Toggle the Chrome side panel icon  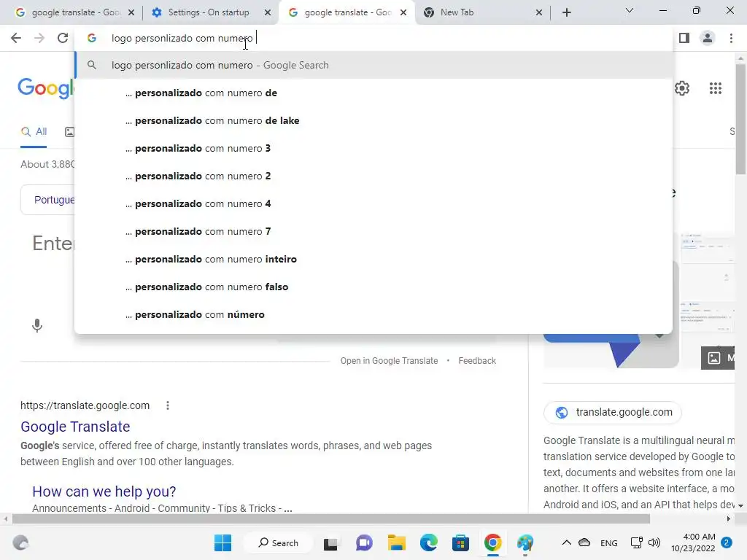tap(684, 38)
